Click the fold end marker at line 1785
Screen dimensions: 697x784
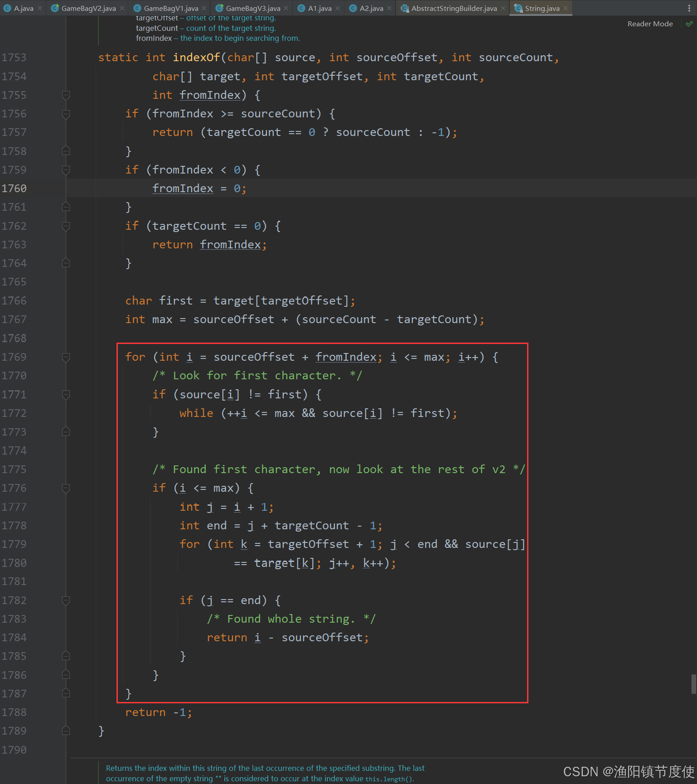(x=66, y=656)
